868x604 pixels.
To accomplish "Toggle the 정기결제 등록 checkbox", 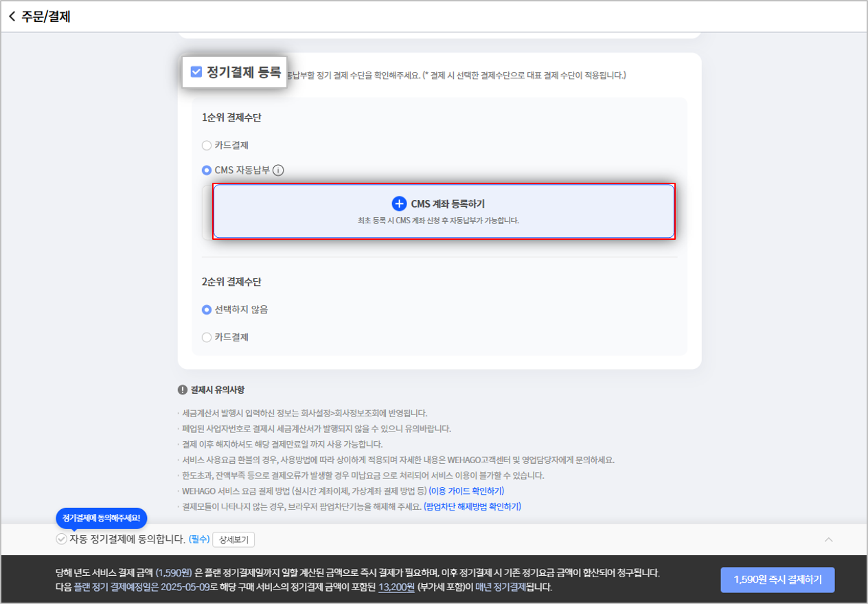I will point(196,71).
